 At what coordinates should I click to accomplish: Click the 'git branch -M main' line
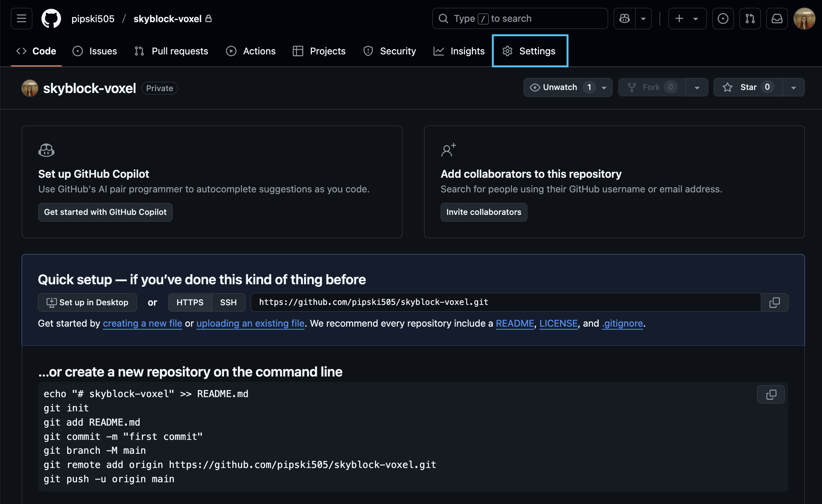click(x=95, y=450)
